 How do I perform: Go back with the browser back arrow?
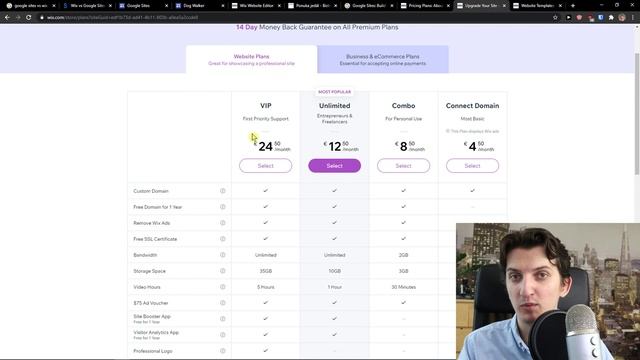tap(7, 18)
